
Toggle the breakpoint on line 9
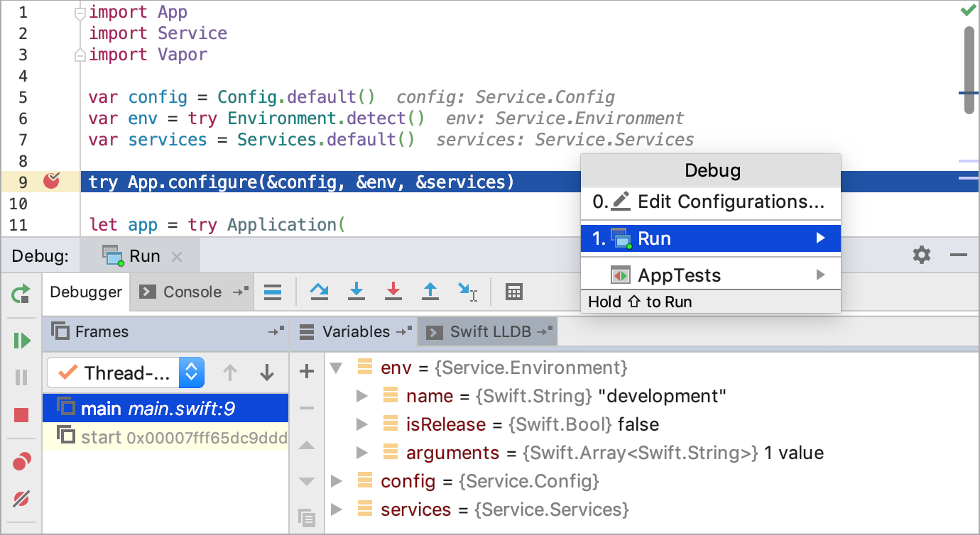[x=51, y=182]
